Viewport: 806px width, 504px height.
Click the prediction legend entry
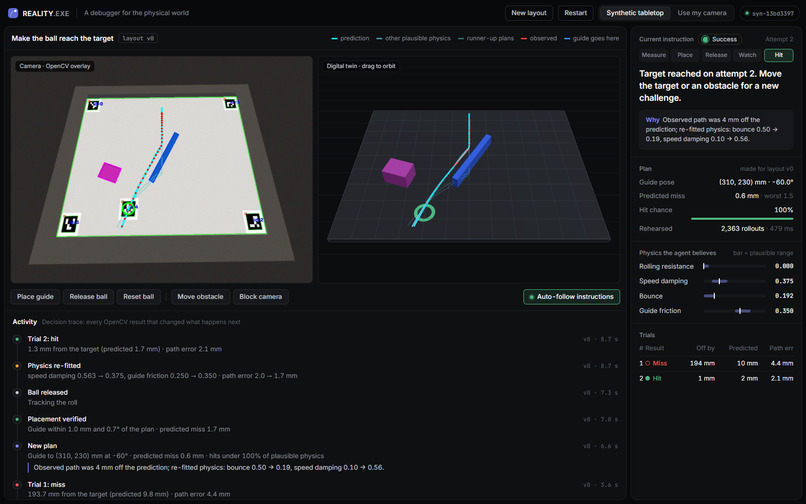pyautogui.click(x=350, y=38)
